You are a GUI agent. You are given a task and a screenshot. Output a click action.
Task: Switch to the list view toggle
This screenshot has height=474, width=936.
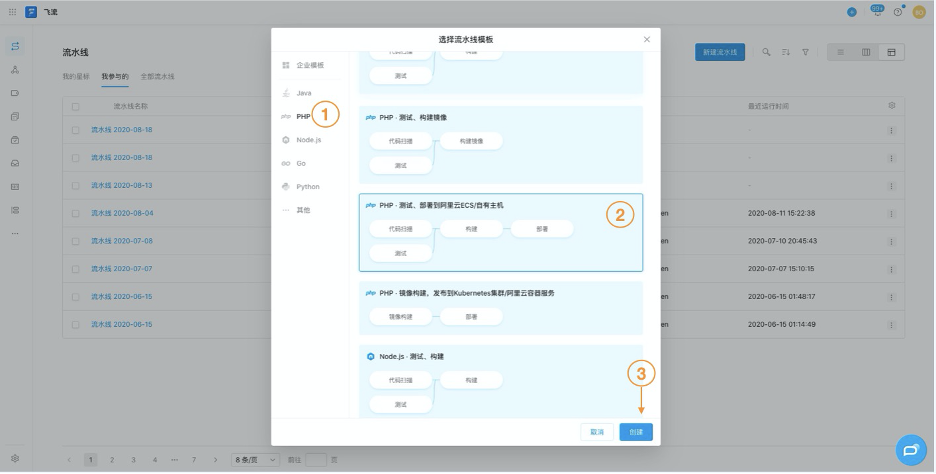[x=841, y=53]
